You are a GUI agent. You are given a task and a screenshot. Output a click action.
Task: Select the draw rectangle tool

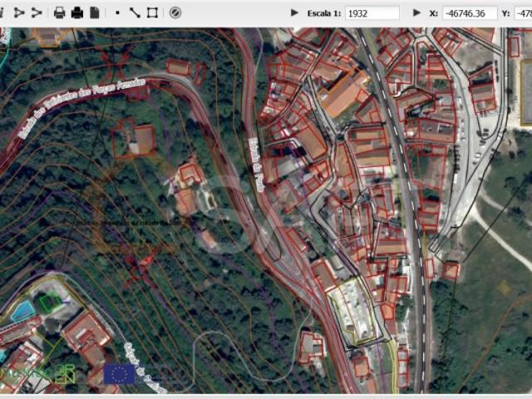point(152,12)
